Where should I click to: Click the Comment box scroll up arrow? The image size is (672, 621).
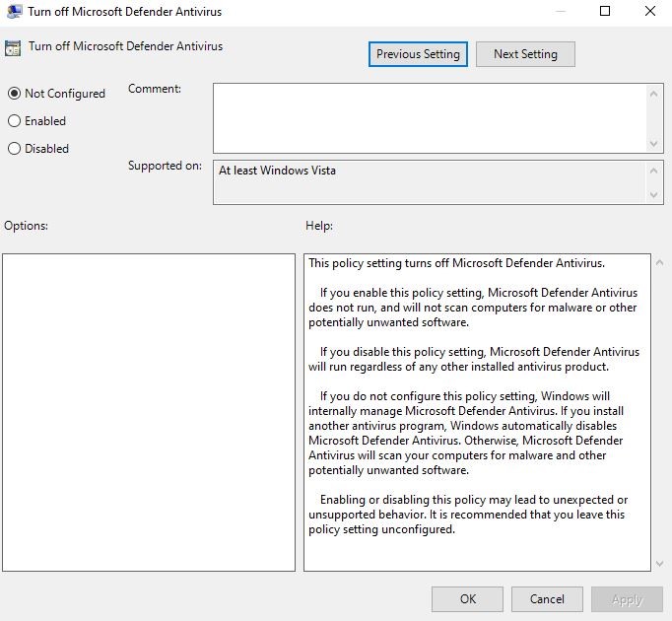click(653, 94)
